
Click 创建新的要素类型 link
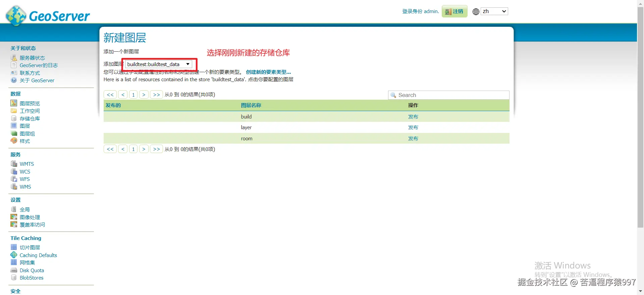click(268, 72)
